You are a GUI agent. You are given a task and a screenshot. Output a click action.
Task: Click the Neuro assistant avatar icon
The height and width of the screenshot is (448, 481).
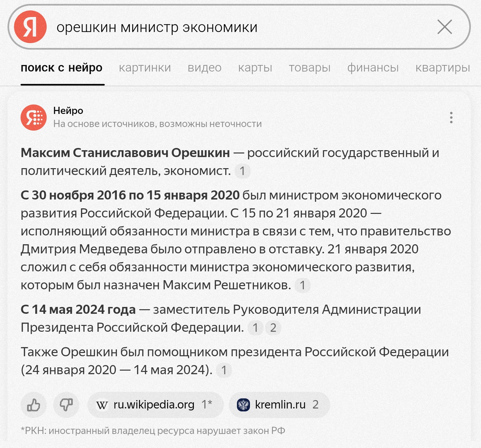(34, 118)
